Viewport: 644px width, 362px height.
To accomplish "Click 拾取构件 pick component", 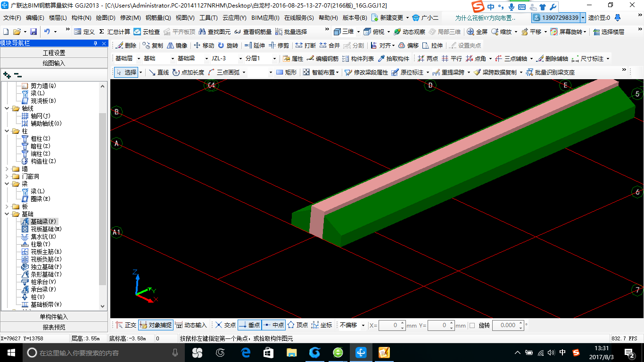I will [393, 59].
